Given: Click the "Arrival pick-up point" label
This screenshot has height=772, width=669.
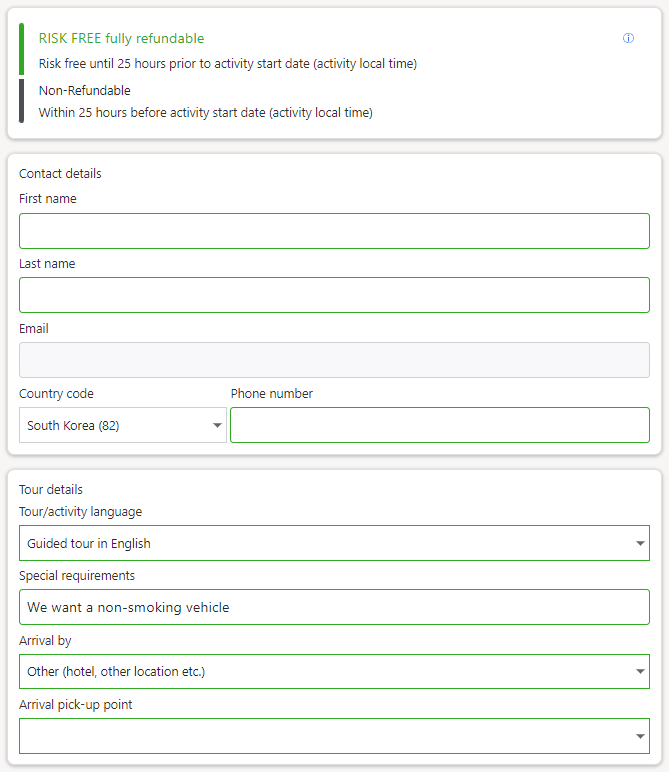Looking at the screenshot, I should click(75, 705).
